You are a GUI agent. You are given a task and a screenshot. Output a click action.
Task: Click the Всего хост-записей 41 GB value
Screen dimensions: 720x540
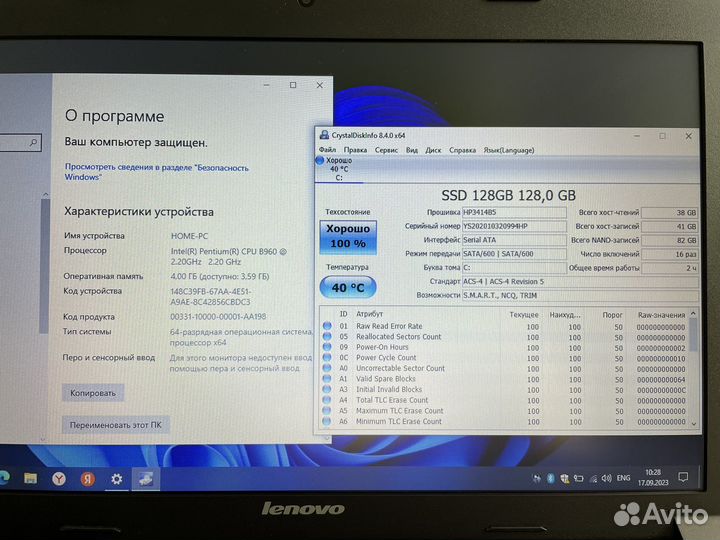coord(669,226)
